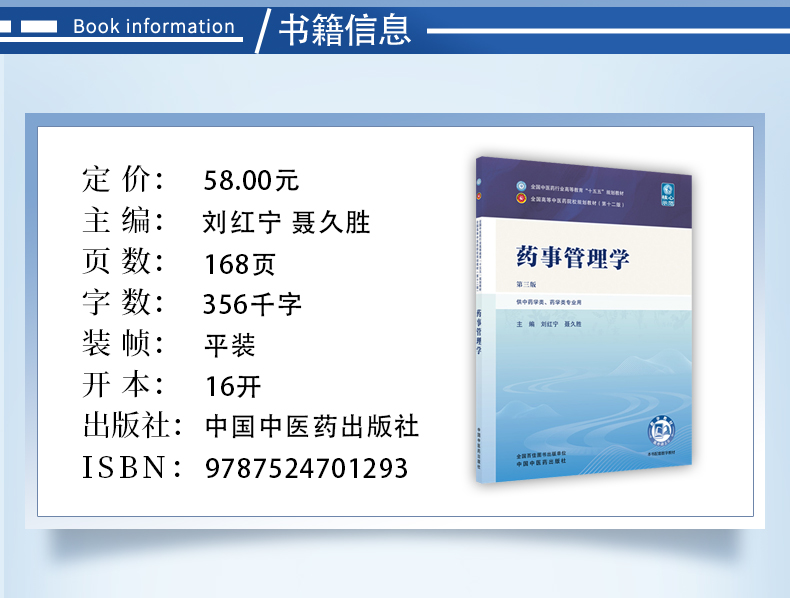Click the price value 58.00元
The width and height of the screenshot is (790, 598).
click(251, 180)
